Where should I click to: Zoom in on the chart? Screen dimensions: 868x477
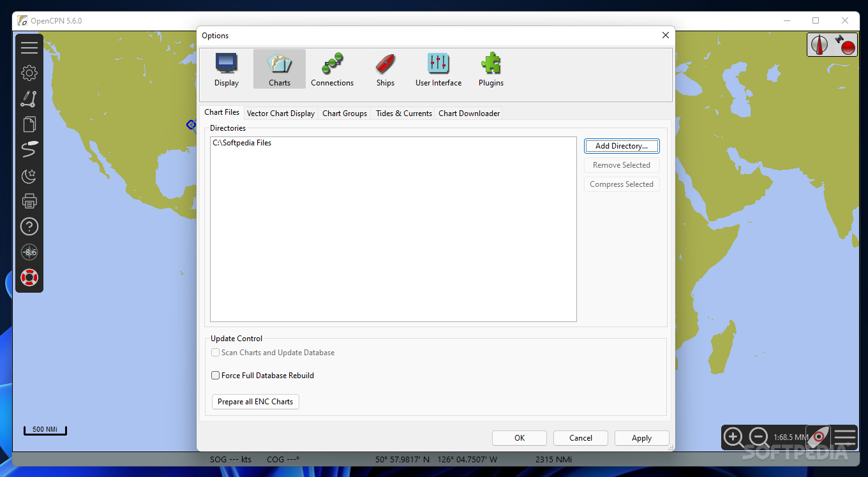pyautogui.click(x=734, y=437)
